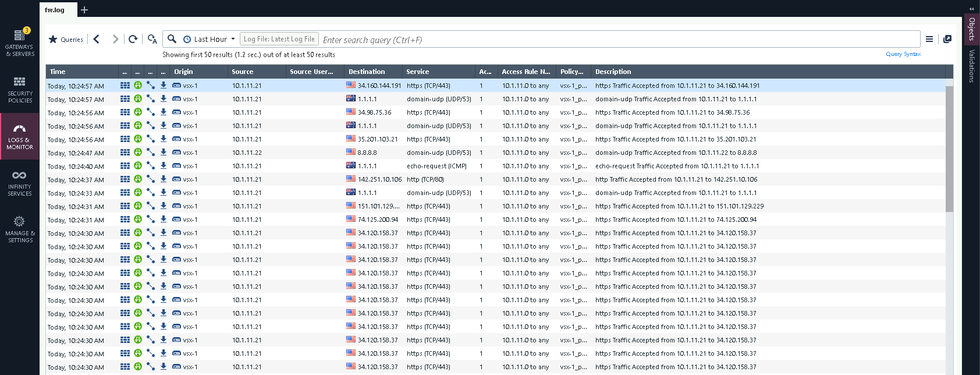980x375 pixels.
Task: Click in the search query input field
Action: click(x=617, y=40)
